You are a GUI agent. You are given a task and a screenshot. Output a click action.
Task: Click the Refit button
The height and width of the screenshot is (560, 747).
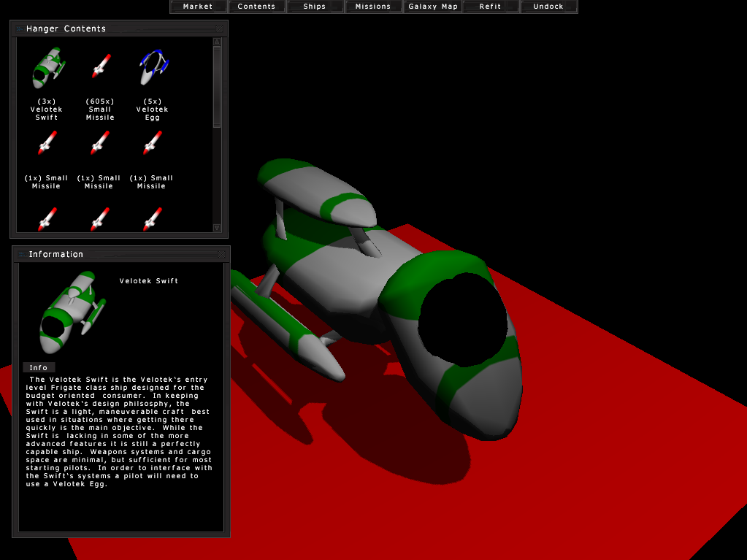(x=490, y=7)
